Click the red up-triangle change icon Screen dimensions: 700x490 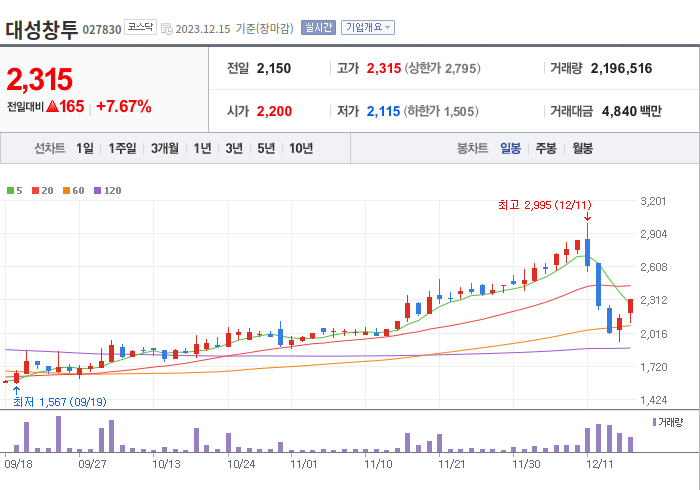tap(52, 106)
